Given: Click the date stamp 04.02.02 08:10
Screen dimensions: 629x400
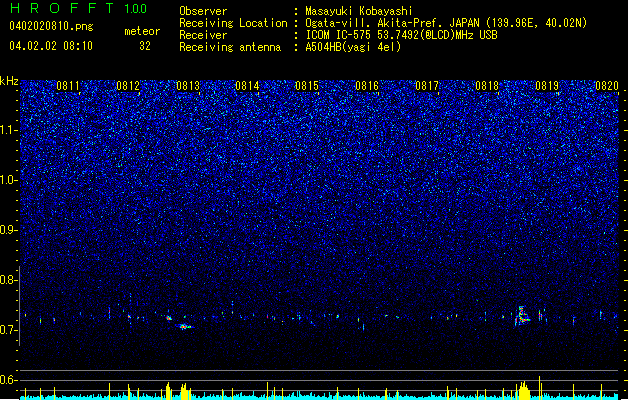Looking at the screenshot, I should tap(51, 46).
